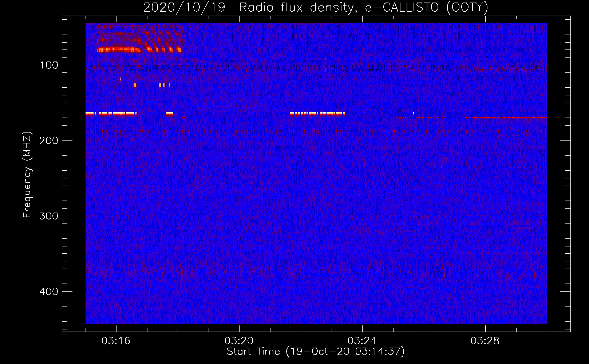This screenshot has height=364, width=589.
Task: Click the red striped emission at top-left below 100 MHz
Action: coord(139,39)
